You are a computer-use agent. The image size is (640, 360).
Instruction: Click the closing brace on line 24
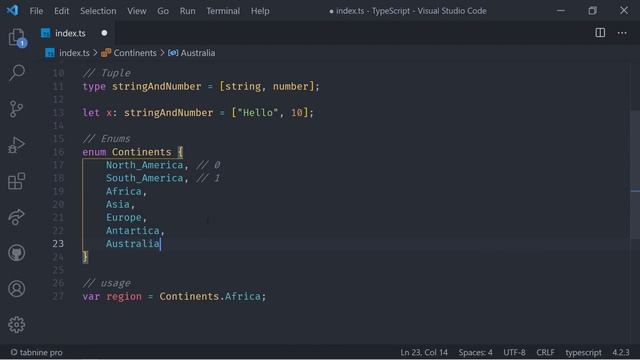point(85,257)
